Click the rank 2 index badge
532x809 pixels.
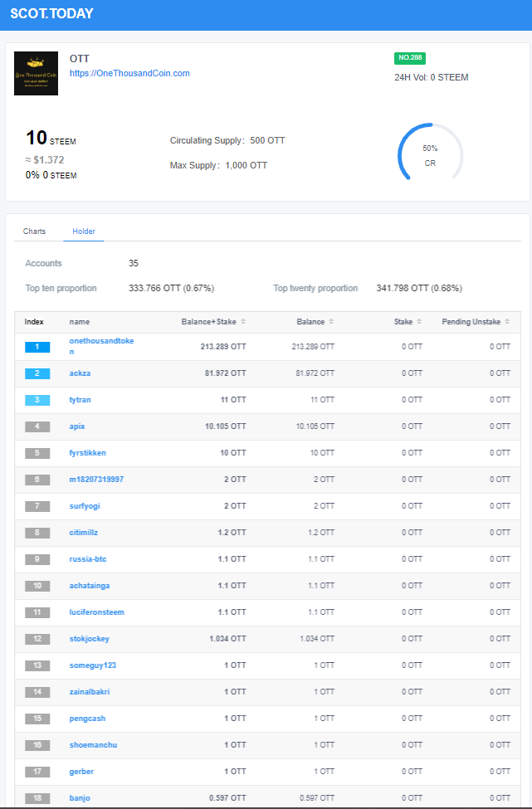click(37, 373)
